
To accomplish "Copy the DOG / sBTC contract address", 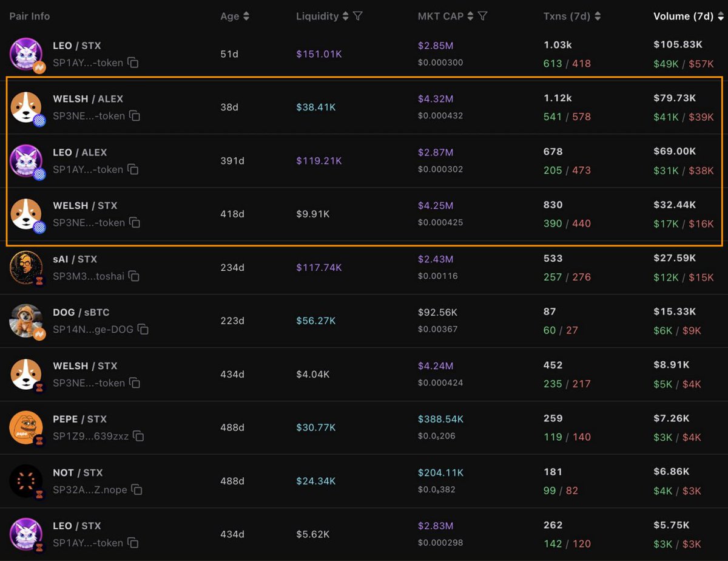I will (143, 330).
